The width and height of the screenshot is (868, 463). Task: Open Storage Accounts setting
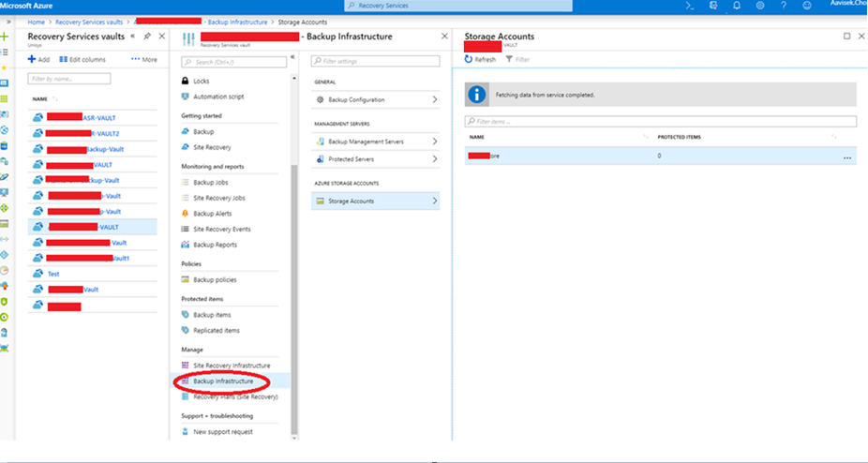(x=375, y=201)
